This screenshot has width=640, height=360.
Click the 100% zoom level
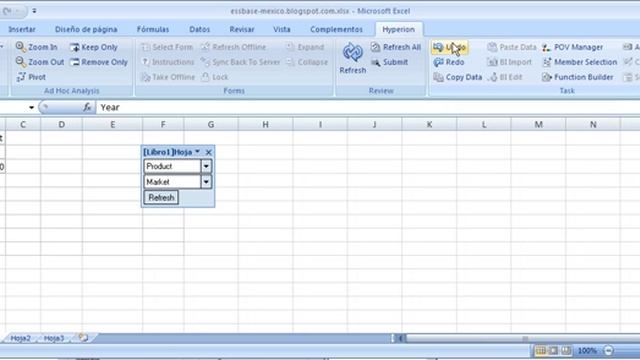coord(587,351)
